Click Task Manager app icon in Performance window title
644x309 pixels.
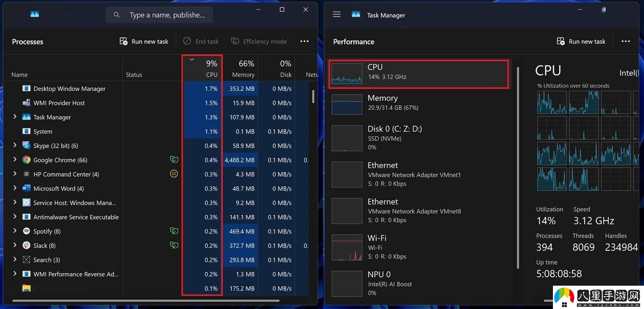tap(356, 15)
